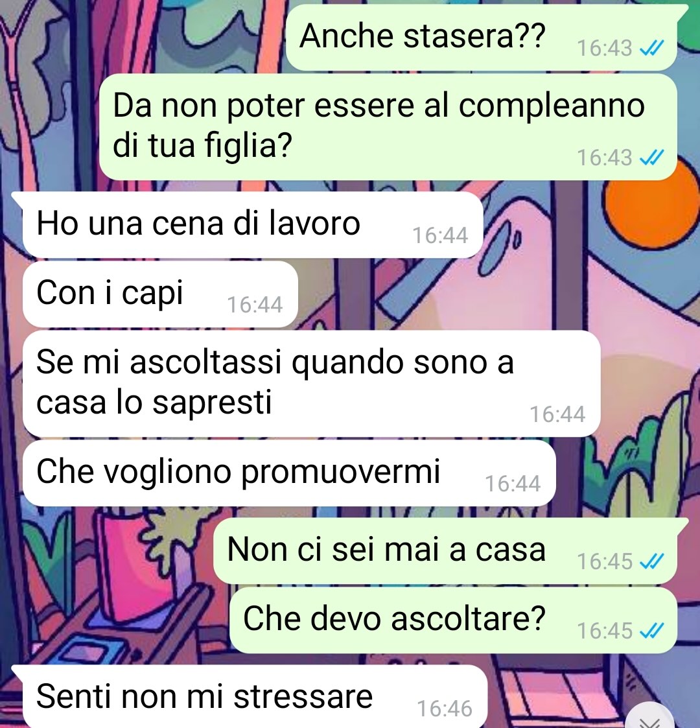Viewport: 700px width, 728px height.
Task: Click read ticks on 'Non ci sei mai a casa'
Action: (652, 562)
